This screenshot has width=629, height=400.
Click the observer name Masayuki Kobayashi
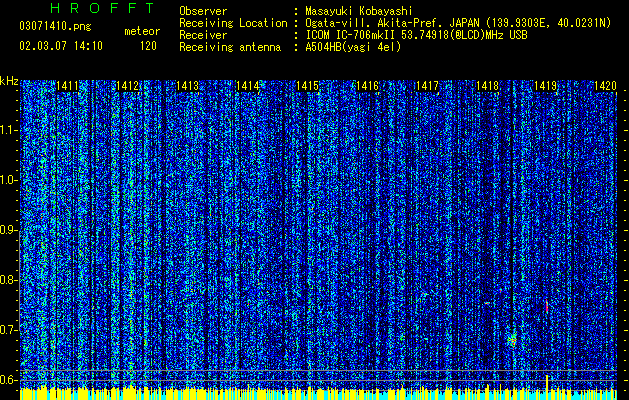[359, 11]
